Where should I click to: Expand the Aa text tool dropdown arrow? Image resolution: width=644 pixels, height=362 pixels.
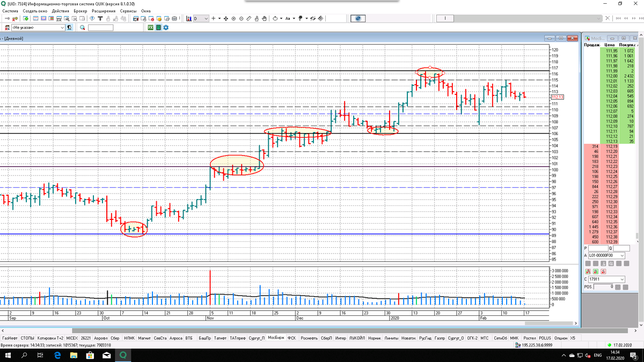click(294, 18)
